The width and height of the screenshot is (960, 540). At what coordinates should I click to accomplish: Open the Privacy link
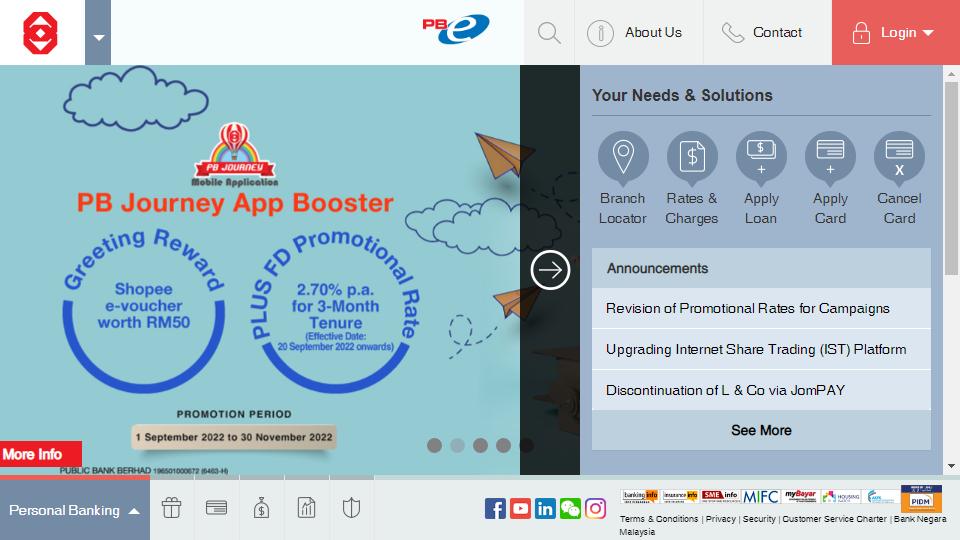point(721,519)
